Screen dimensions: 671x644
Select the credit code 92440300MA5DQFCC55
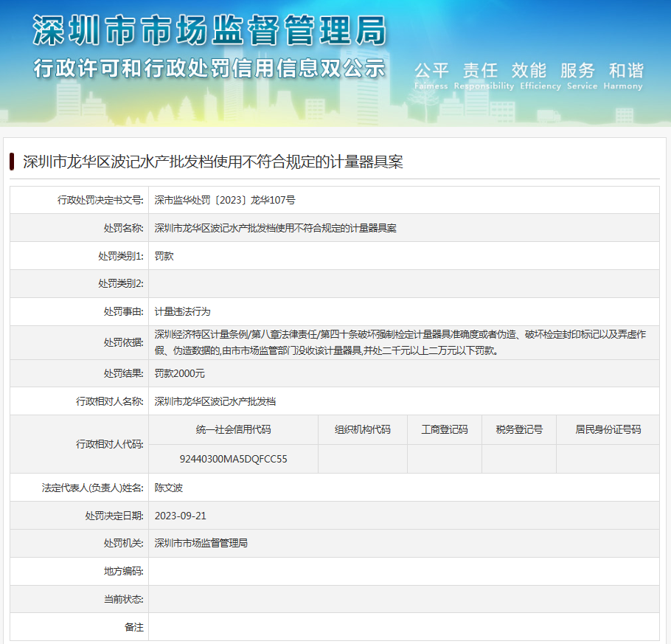click(x=233, y=459)
